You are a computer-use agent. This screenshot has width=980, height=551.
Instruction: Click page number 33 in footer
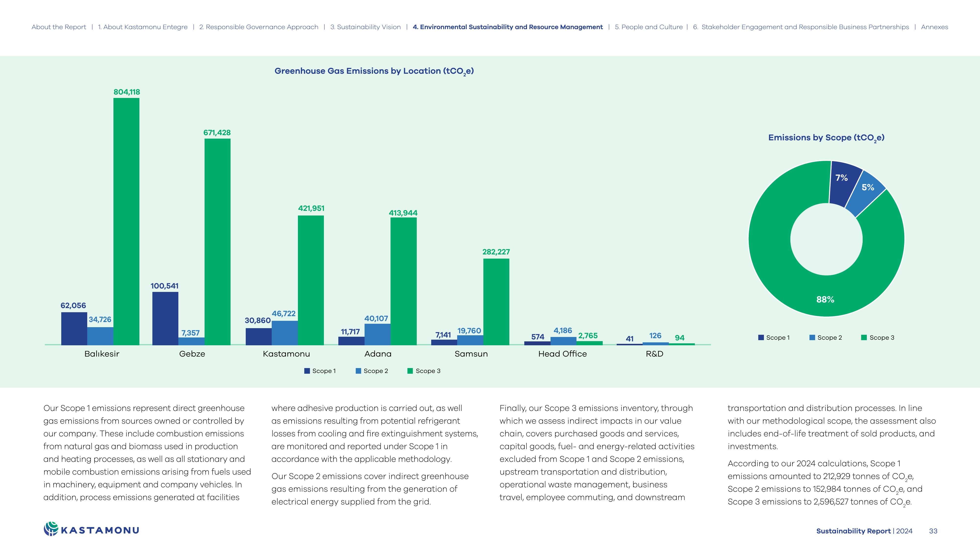[x=933, y=531]
